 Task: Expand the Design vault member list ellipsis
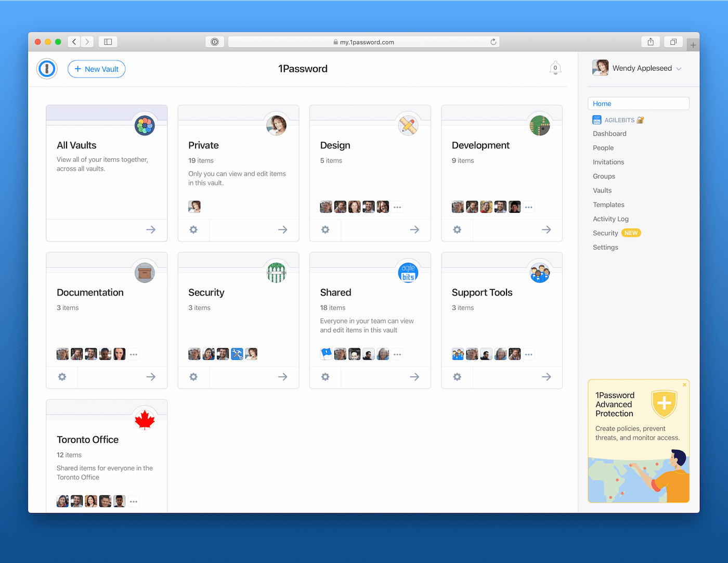(x=397, y=207)
